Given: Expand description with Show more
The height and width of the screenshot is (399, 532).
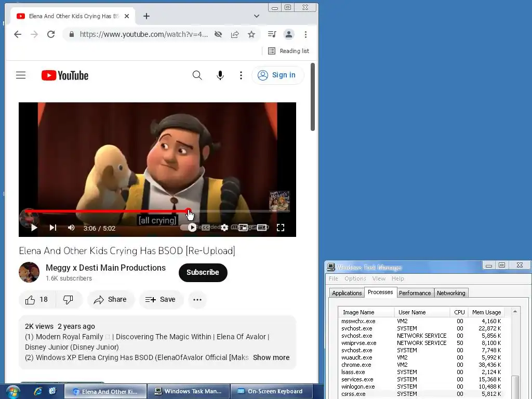Looking at the screenshot, I should (x=271, y=357).
